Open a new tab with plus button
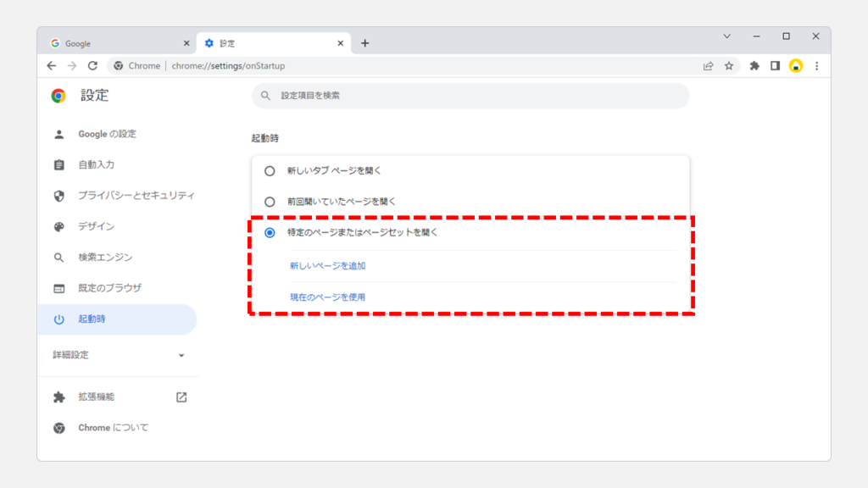868x488 pixels. pos(364,43)
